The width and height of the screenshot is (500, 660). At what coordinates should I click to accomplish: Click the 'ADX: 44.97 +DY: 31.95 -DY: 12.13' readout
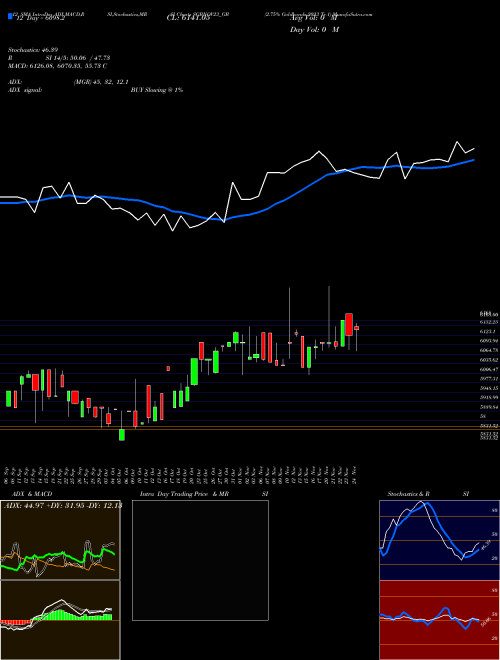(x=63, y=505)
